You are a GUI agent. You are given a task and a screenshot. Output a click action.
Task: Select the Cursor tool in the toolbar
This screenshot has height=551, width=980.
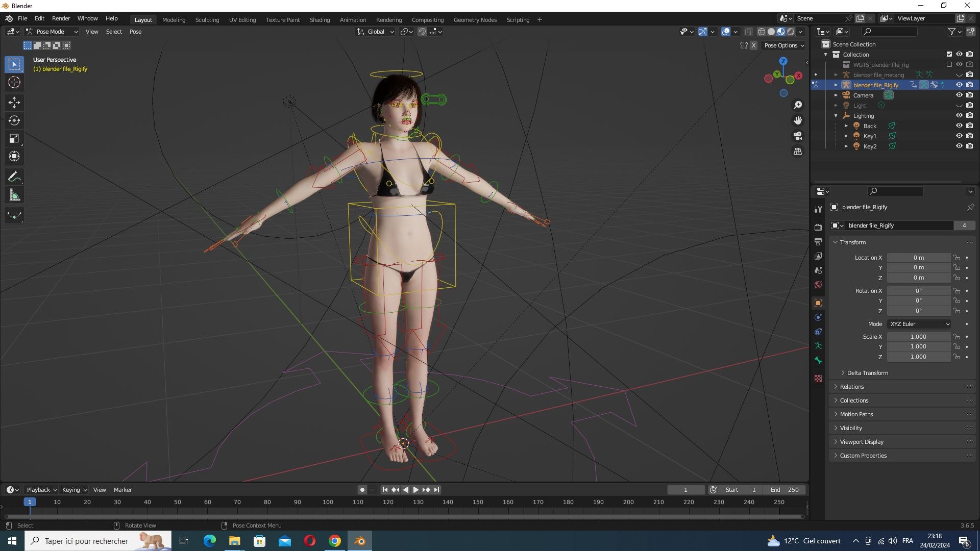click(14, 83)
